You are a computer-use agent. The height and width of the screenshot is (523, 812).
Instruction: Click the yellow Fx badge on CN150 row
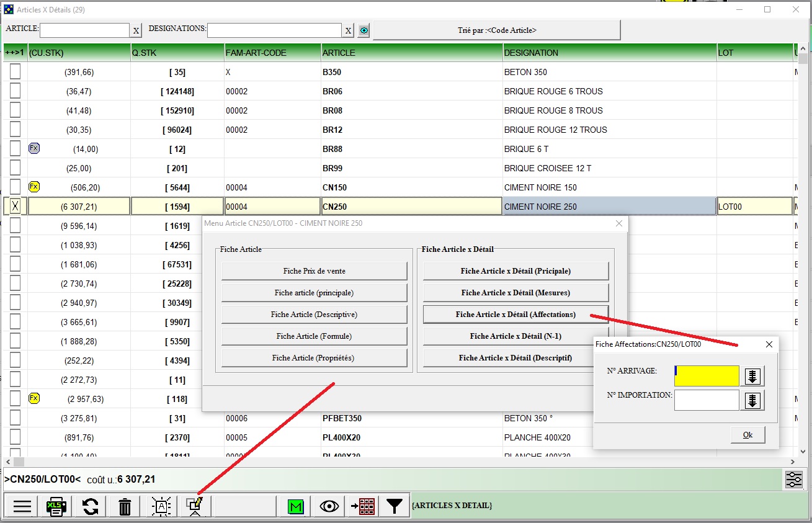point(34,186)
